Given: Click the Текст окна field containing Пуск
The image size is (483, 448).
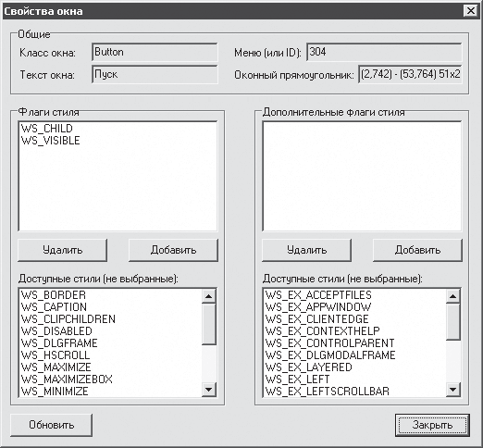Looking at the screenshot, I should (x=155, y=74).
